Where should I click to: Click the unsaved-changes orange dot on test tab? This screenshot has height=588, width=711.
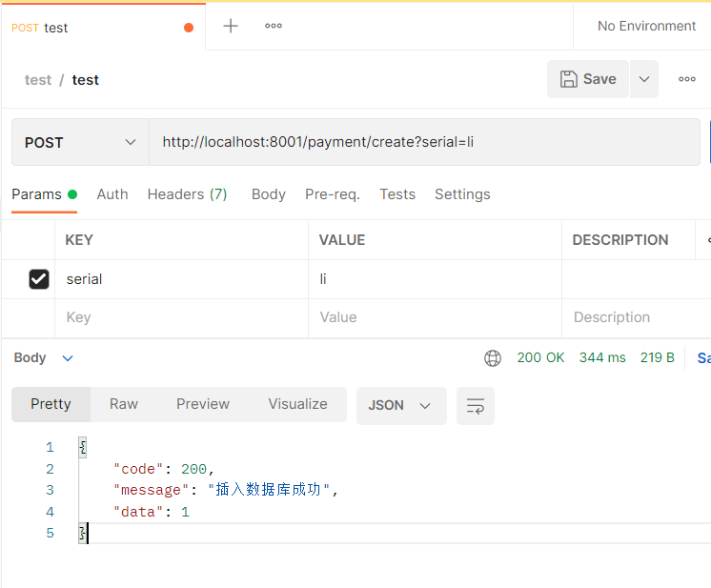pos(189,28)
